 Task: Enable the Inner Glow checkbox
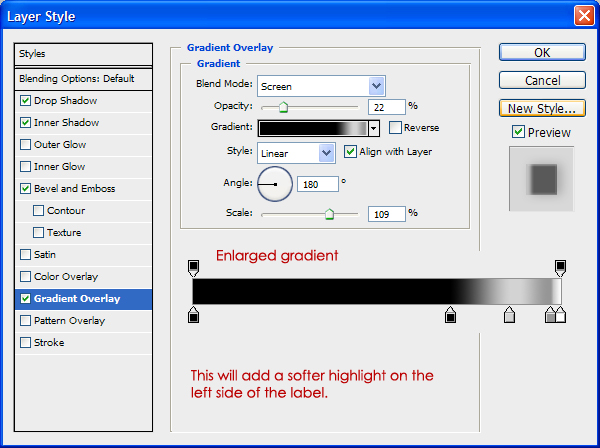point(25,167)
